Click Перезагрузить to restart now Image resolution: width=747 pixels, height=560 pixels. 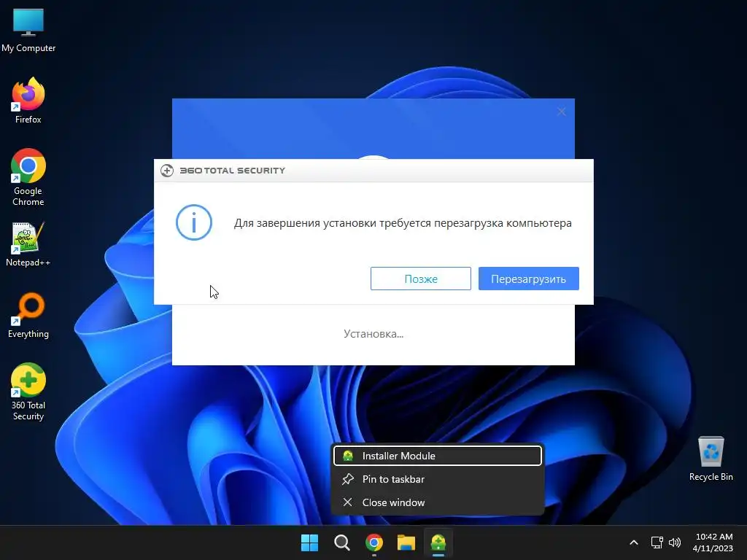529,279
